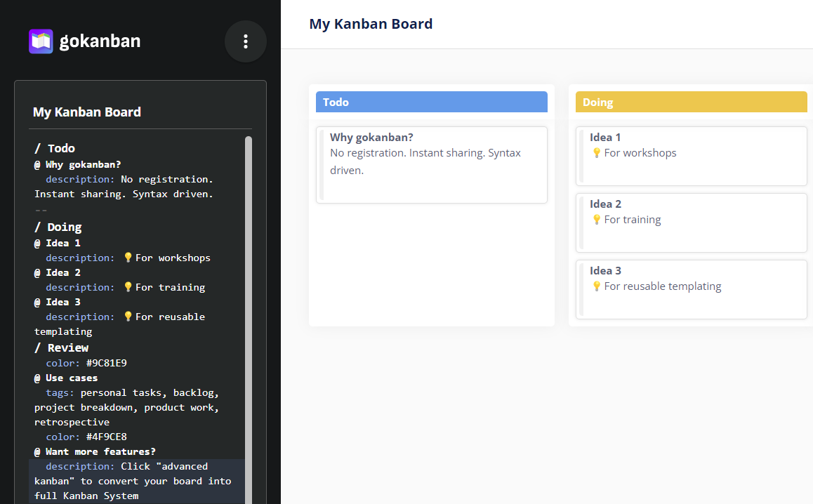The width and height of the screenshot is (813, 504).
Task: Click the 'No registration. Instant sharing' card text
Action: 425,161
